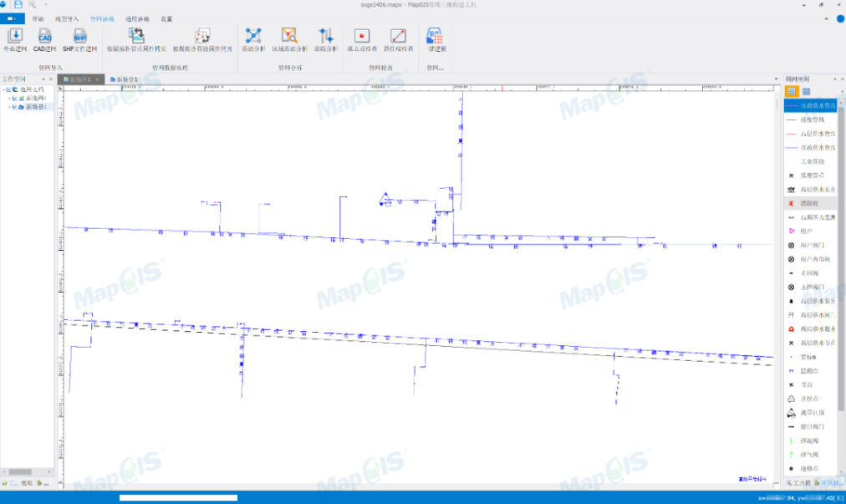
Task: Open the quick access toolbar dropdown arrow
Action: click(45, 4)
